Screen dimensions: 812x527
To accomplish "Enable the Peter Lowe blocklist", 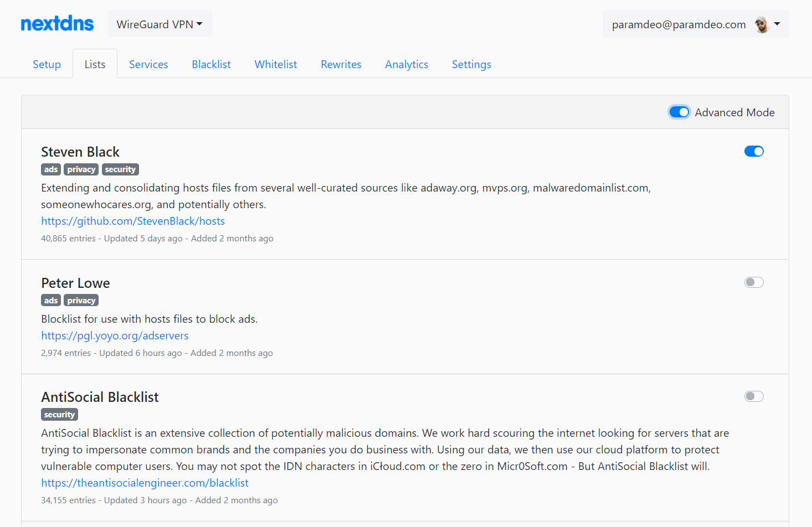I will 754,282.
